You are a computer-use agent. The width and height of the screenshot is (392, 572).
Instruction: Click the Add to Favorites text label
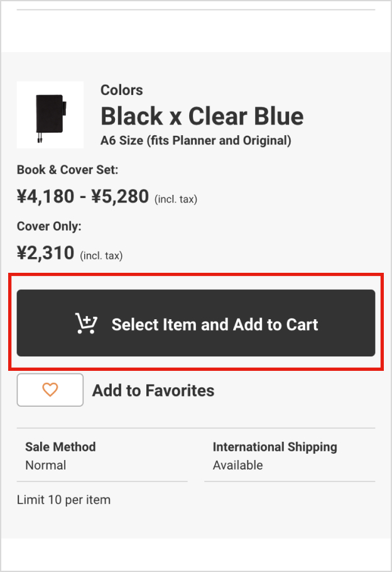click(153, 390)
